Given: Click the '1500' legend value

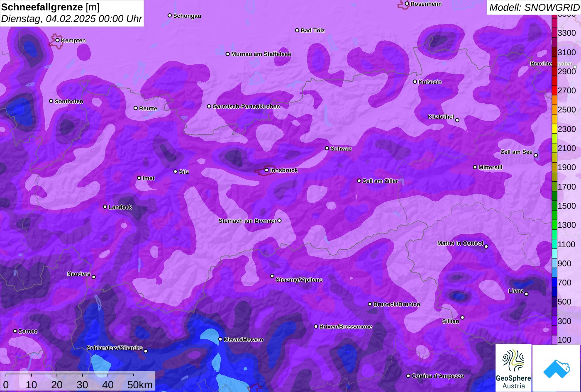Looking at the screenshot, I should pyautogui.click(x=567, y=206).
